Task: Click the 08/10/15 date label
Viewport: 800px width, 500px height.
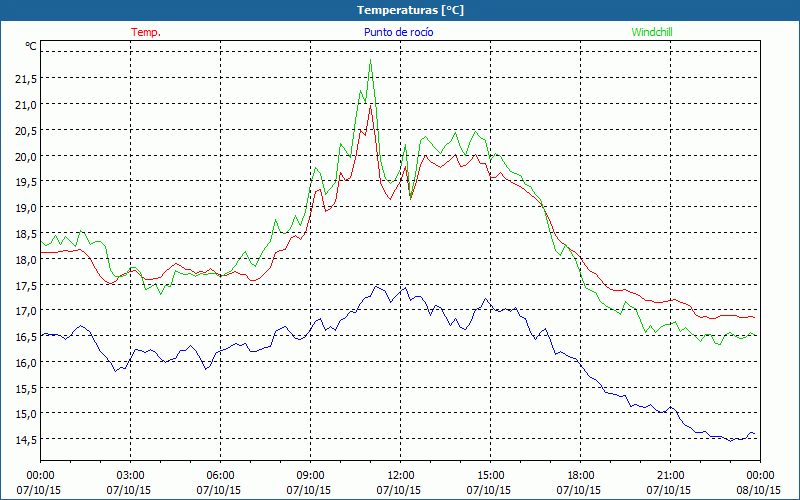Action: [x=759, y=490]
